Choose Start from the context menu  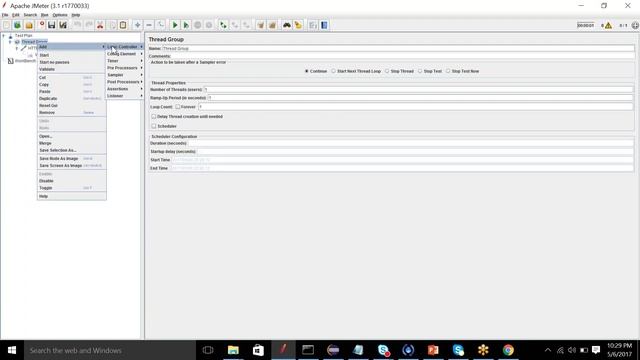[x=71, y=55]
